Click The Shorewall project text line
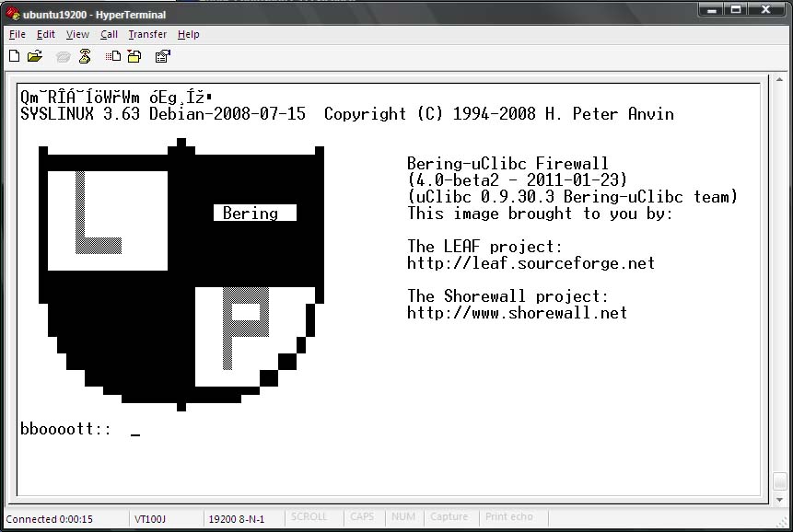 (507, 296)
